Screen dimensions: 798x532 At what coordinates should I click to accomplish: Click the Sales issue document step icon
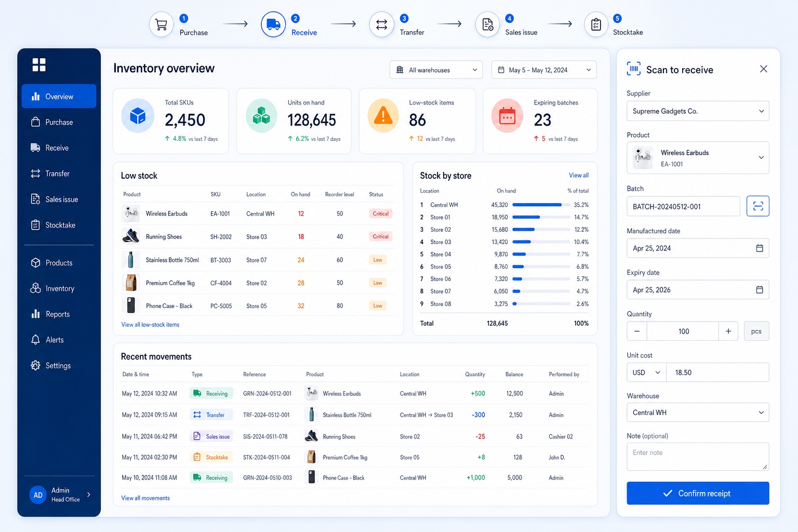[487, 24]
